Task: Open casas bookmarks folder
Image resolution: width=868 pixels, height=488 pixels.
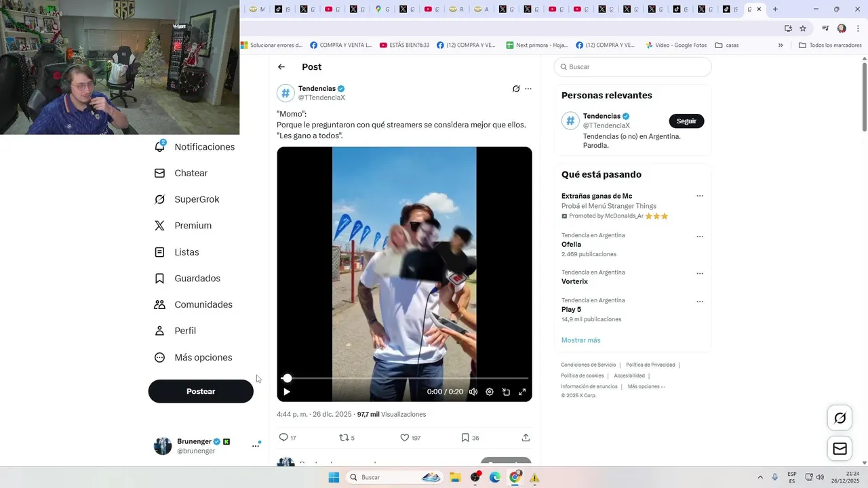Action: pos(727,45)
